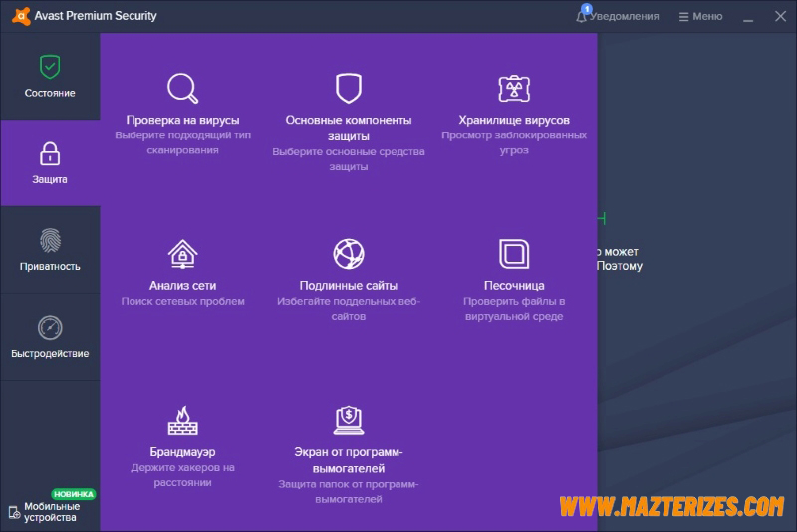Click the Хранилище вирусов title

point(514,120)
